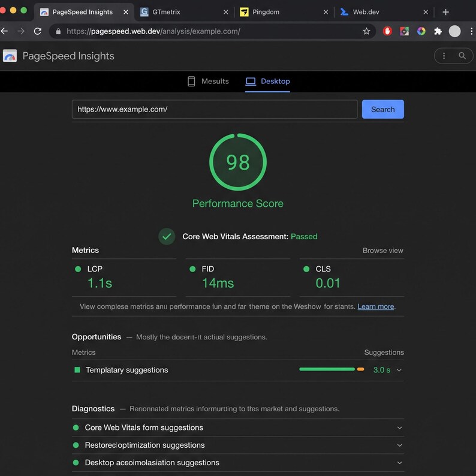
Task: Click the phone icon beside Mesults
Action: point(191,82)
